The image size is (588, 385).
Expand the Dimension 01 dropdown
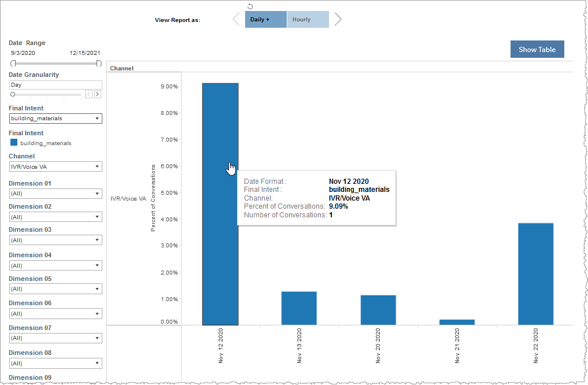pos(55,193)
